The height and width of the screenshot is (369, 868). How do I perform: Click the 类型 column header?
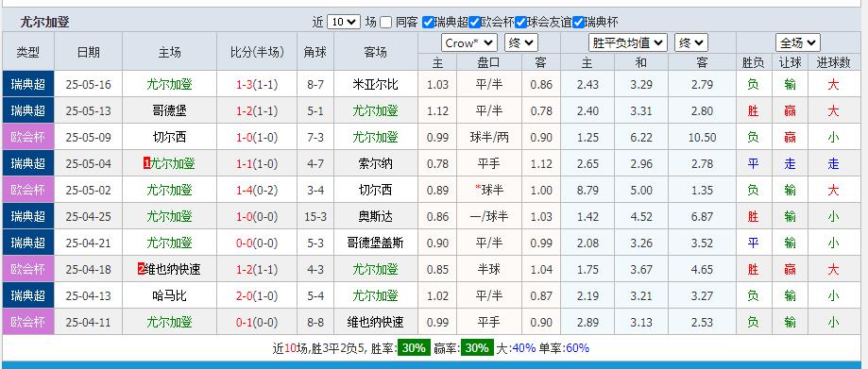[28, 52]
